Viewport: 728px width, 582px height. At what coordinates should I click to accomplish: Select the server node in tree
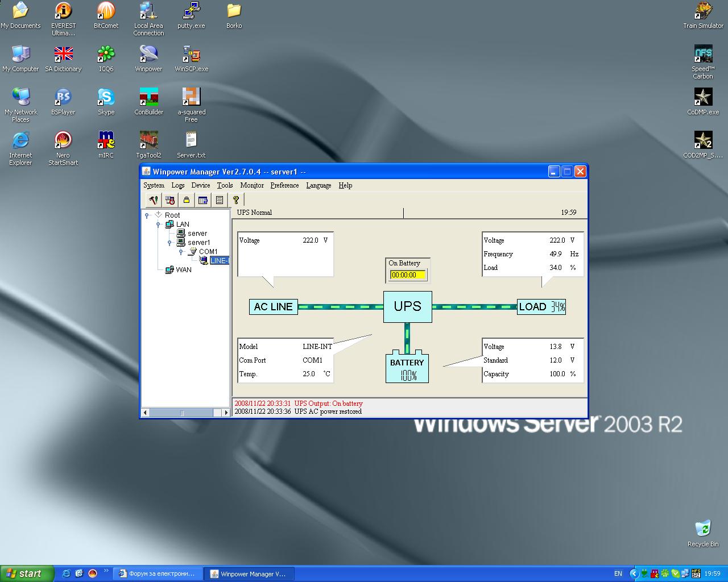coord(197,234)
